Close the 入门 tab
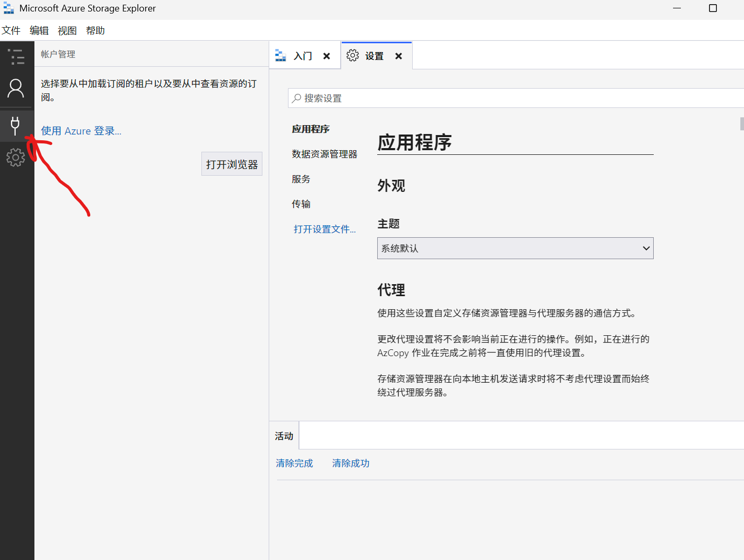This screenshot has width=744, height=560. [327, 56]
